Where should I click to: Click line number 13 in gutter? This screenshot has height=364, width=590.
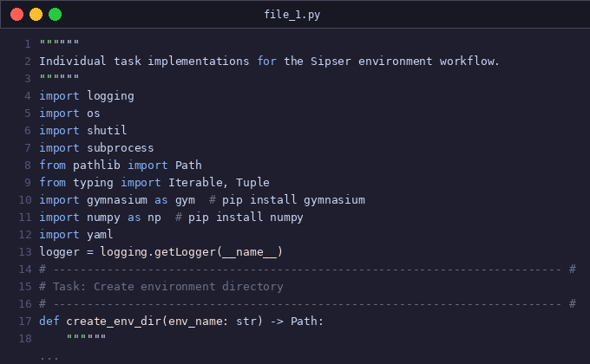25,252
